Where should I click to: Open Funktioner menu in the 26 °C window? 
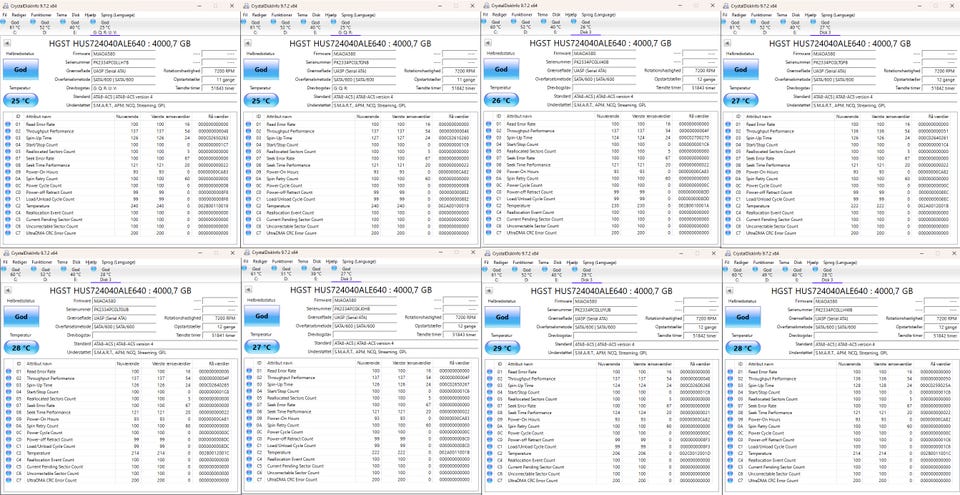[x=521, y=13]
